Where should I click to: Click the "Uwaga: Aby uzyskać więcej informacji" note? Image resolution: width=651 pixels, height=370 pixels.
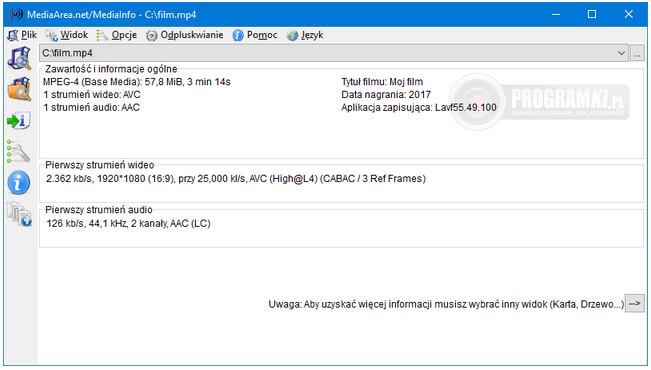(x=446, y=304)
